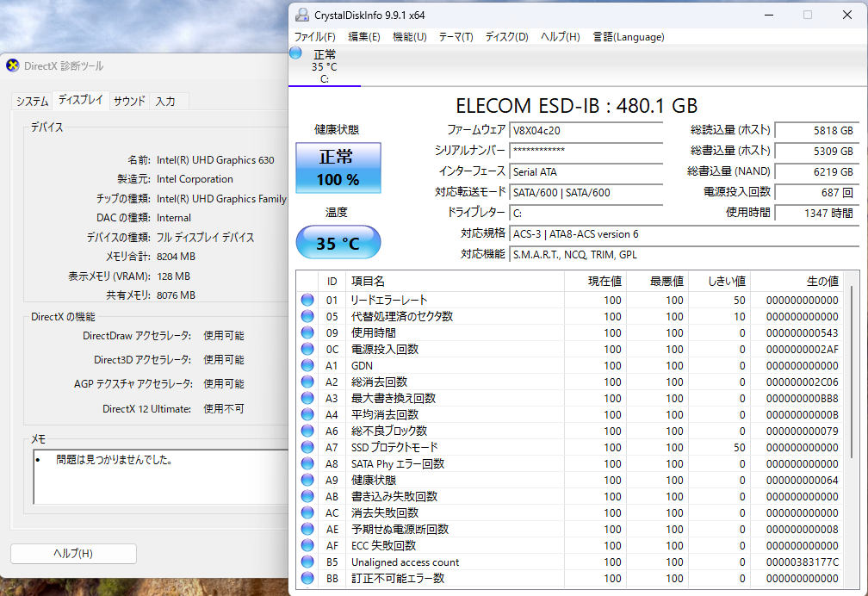
Task: Click the 最悪値 column header
Action: 657,282
